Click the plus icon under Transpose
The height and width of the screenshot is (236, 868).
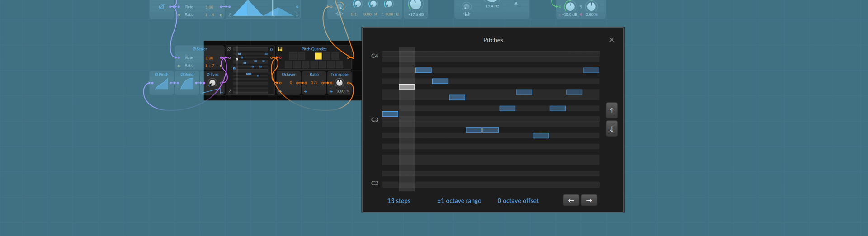click(x=331, y=91)
